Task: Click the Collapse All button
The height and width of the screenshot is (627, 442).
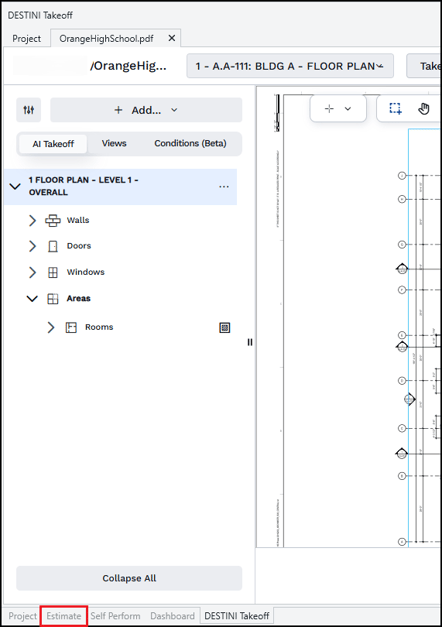Action: [x=129, y=578]
